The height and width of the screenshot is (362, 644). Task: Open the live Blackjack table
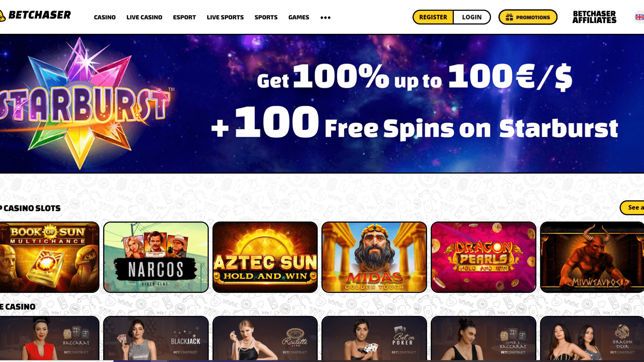tap(156, 338)
